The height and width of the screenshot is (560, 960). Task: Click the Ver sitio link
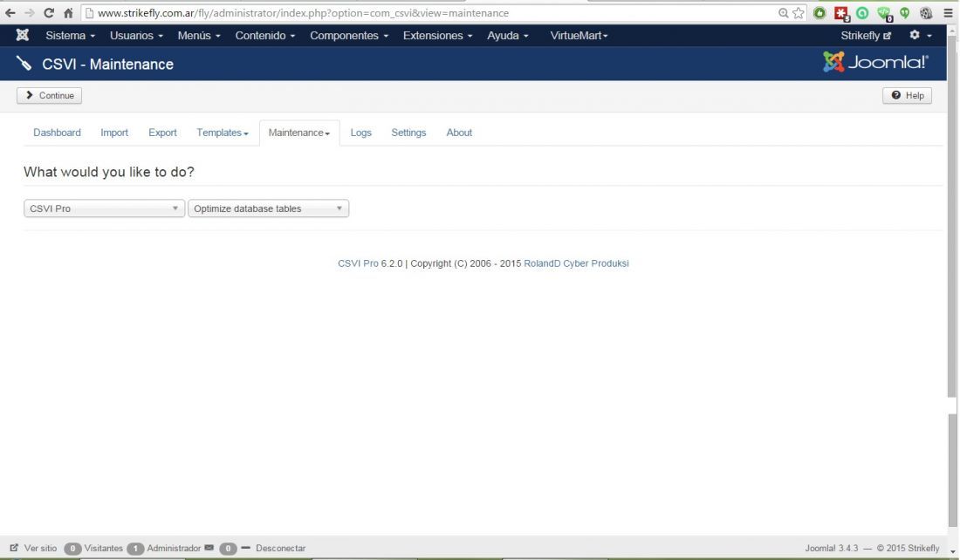(40, 548)
